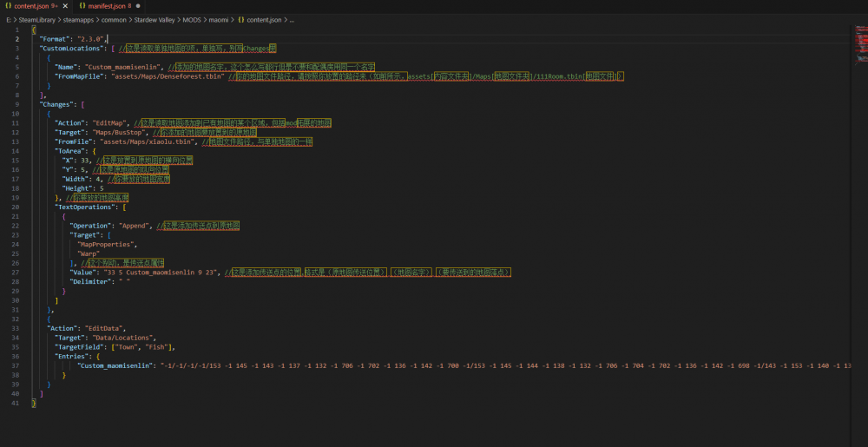
Task: Click the "Custom_maomisenlin" key on line 37
Action: [x=116, y=365]
